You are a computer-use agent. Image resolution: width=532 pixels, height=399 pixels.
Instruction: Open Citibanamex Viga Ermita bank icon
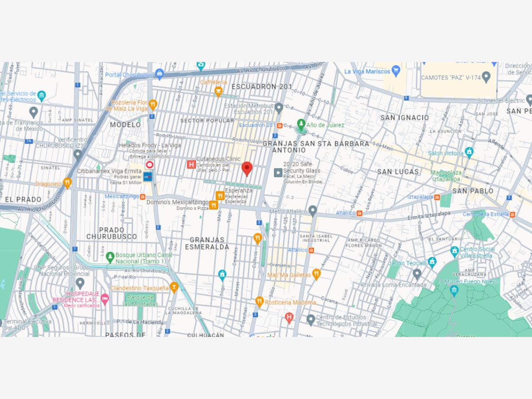(148, 177)
